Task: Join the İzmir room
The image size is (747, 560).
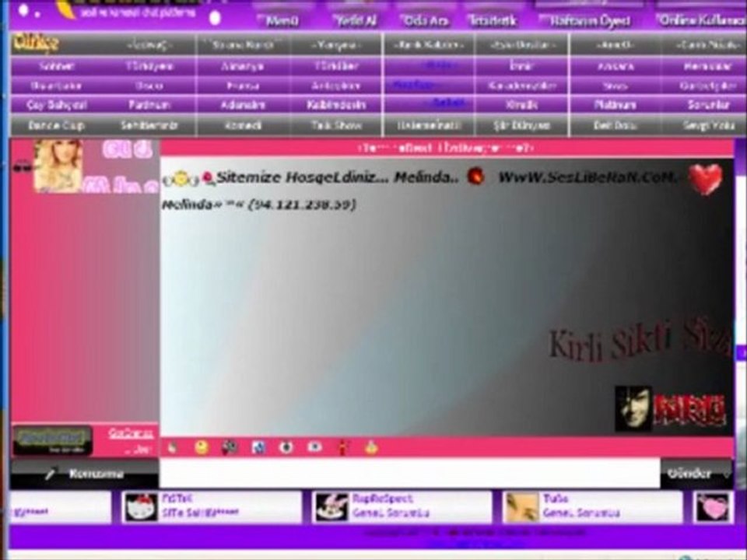Action: pos(521,66)
